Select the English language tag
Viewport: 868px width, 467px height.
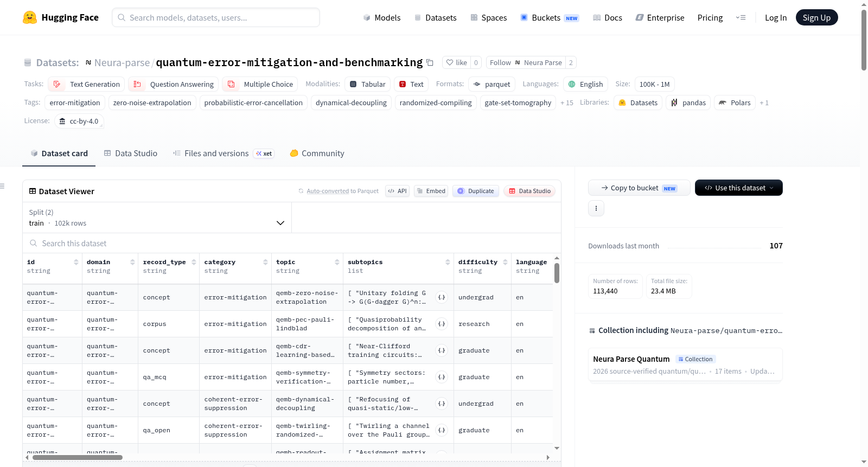click(x=585, y=84)
